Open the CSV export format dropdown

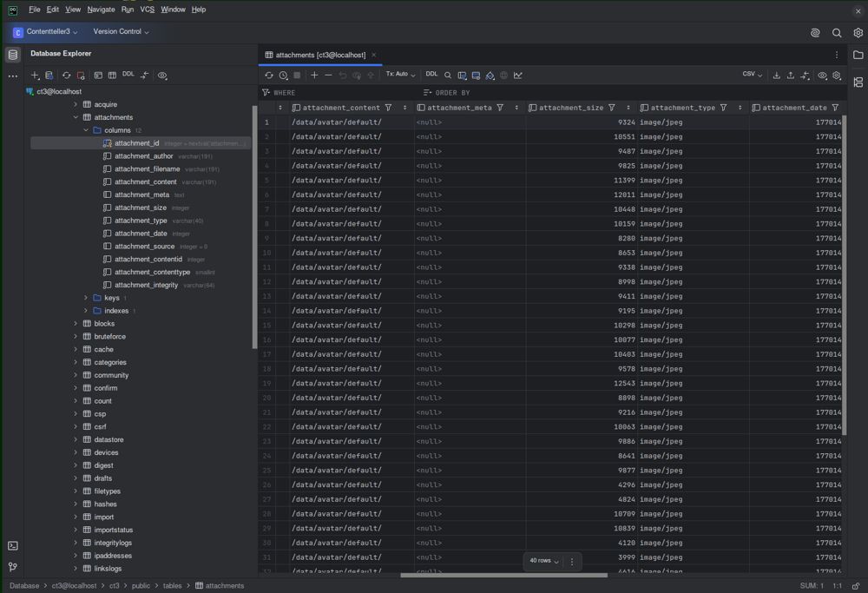click(x=752, y=74)
